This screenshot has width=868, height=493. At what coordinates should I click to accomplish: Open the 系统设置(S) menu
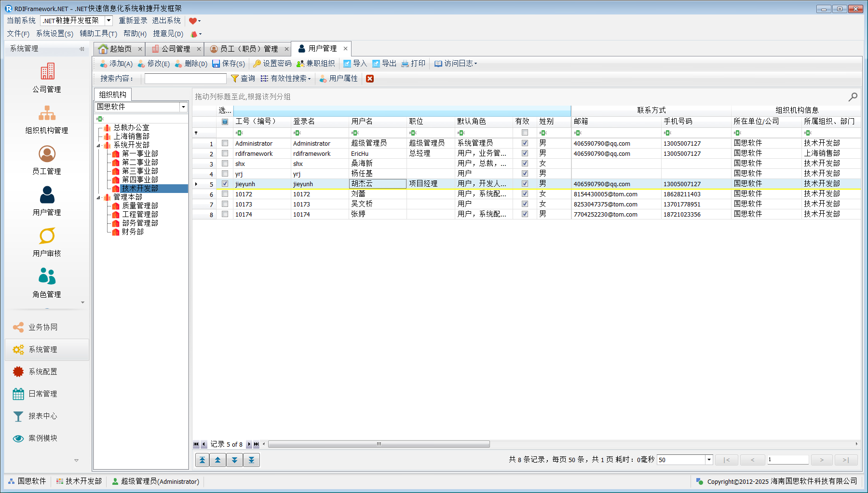(x=54, y=34)
